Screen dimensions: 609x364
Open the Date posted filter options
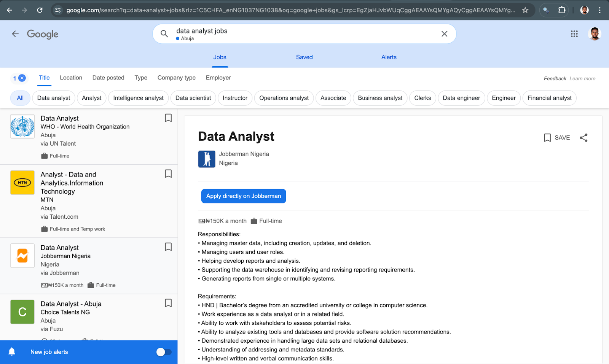pyautogui.click(x=108, y=78)
